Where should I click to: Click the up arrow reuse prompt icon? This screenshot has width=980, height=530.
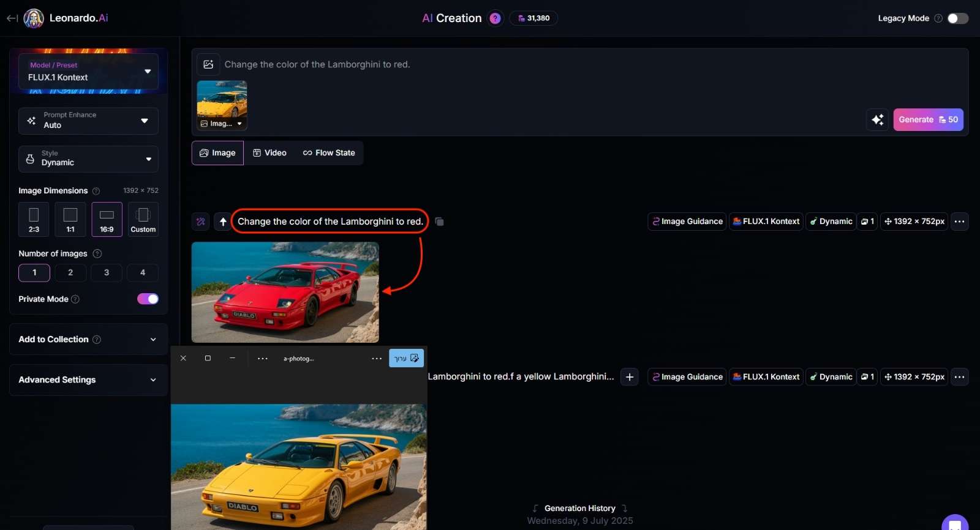[x=223, y=222]
